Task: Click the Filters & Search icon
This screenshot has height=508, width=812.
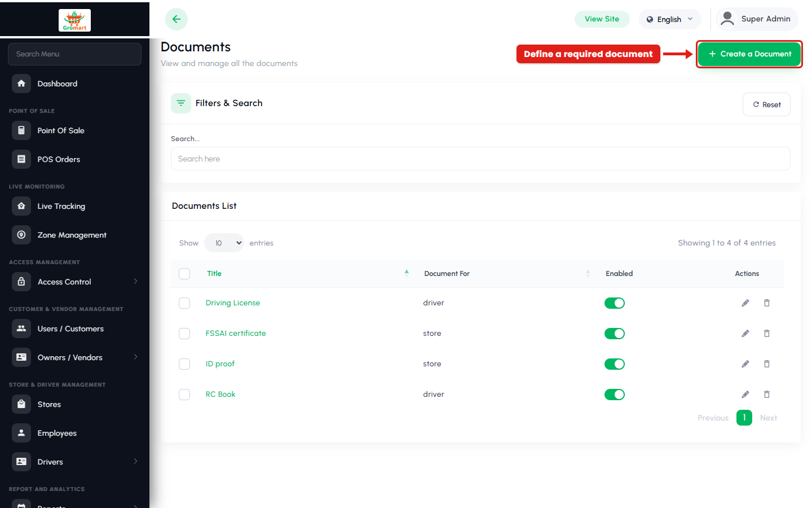Action: (181, 103)
